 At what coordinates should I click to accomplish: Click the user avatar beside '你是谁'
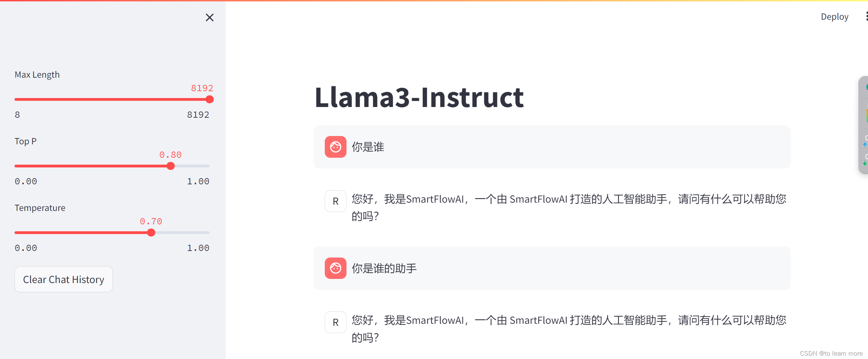335,147
